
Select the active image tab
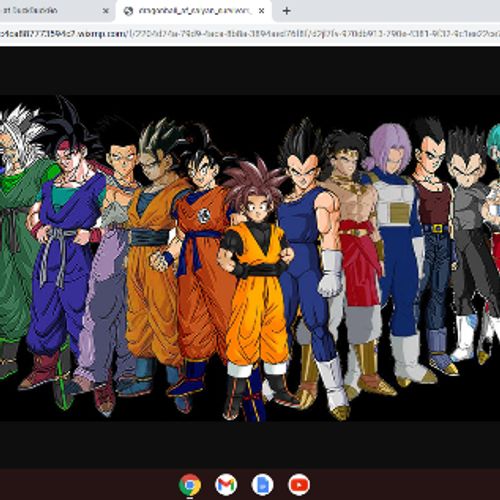click(194, 11)
